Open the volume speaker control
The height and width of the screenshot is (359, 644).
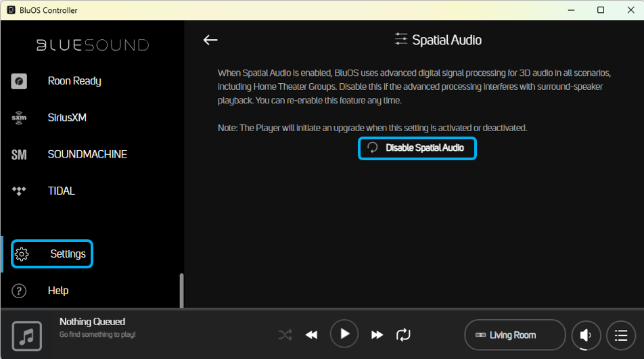[586, 335]
